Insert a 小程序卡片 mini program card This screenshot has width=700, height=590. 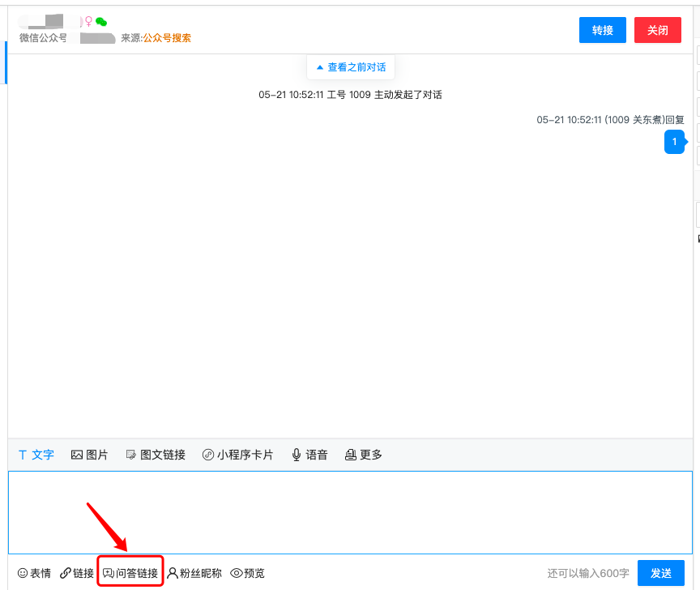click(238, 455)
